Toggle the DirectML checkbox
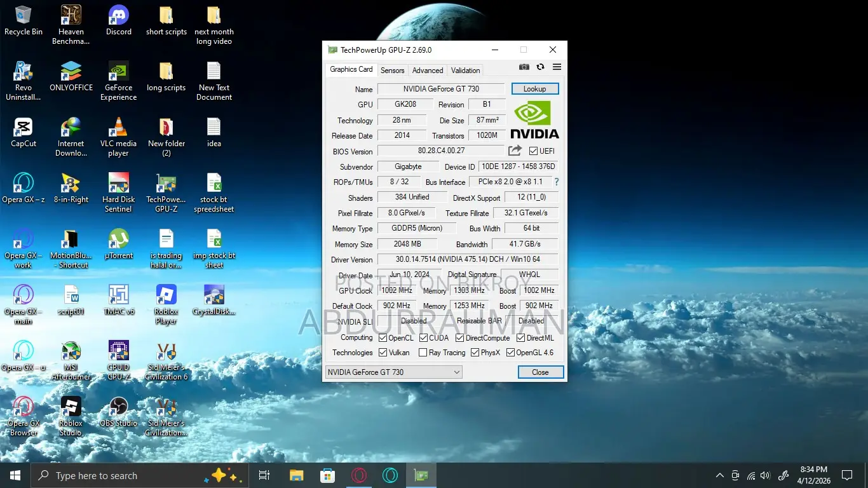 [520, 338]
